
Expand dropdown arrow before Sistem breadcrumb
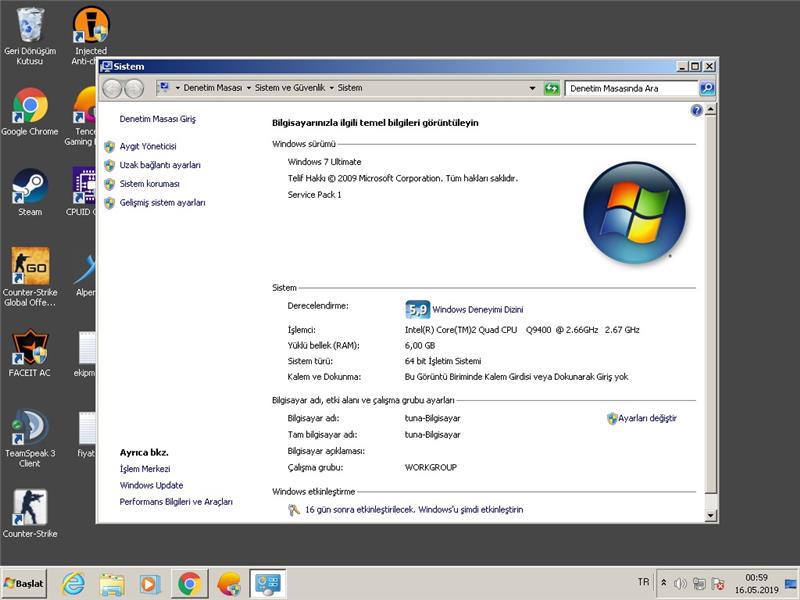click(x=332, y=88)
